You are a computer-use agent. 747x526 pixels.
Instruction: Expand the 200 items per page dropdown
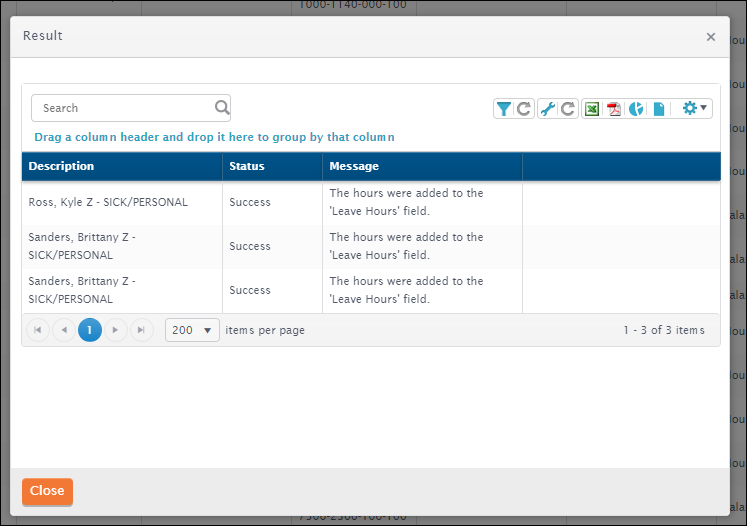192,330
